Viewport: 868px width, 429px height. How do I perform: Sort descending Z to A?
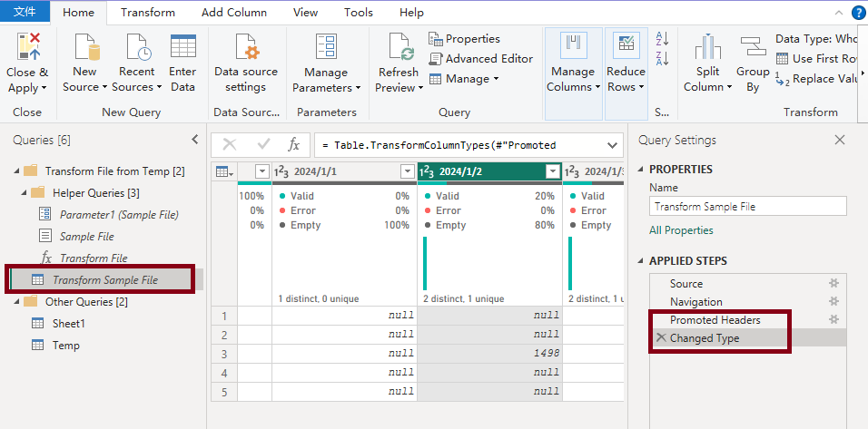[x=662, y=58]
